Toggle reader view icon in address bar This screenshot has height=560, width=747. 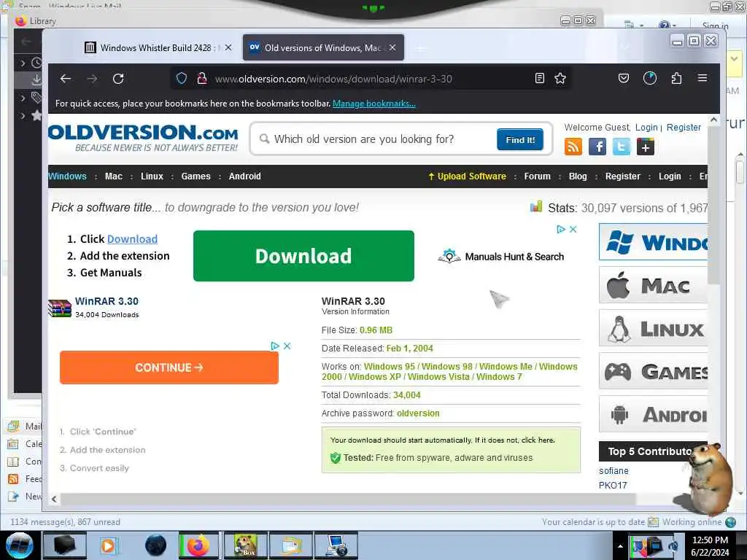[x=539, y=78]
